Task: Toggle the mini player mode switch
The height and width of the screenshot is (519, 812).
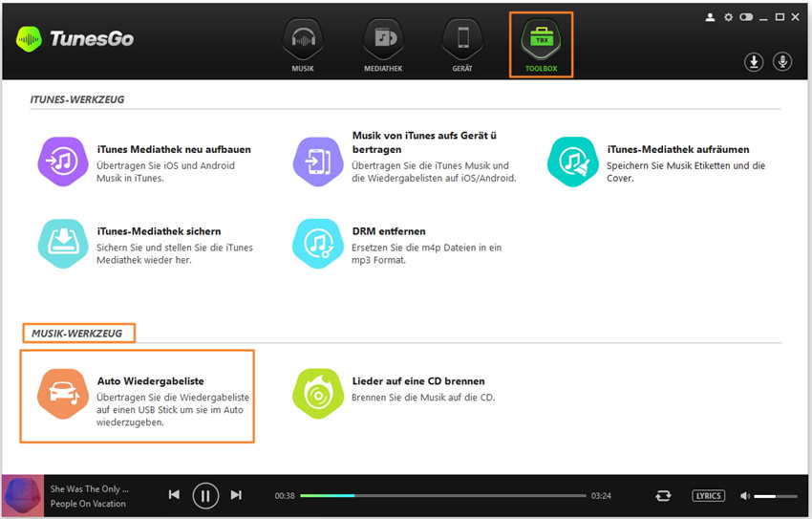Action: pyautogui.click(x=746, y=17)
